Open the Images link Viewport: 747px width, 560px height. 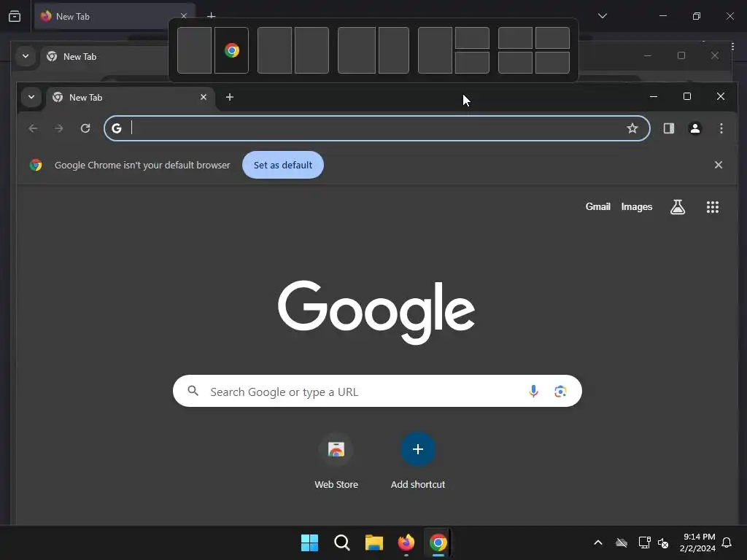[636, 206]
